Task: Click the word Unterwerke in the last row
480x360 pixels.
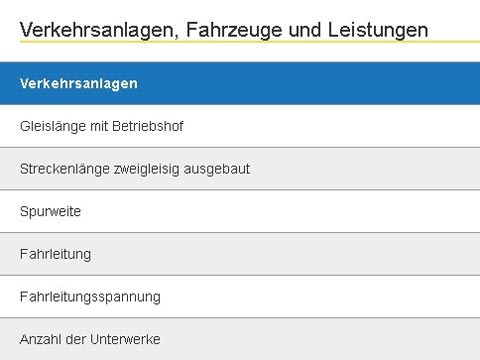Action: pyautogui.click(x=125, y=339)
